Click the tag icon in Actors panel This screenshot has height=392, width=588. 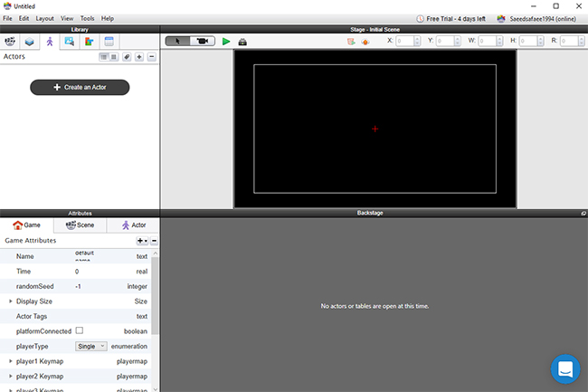127,57
